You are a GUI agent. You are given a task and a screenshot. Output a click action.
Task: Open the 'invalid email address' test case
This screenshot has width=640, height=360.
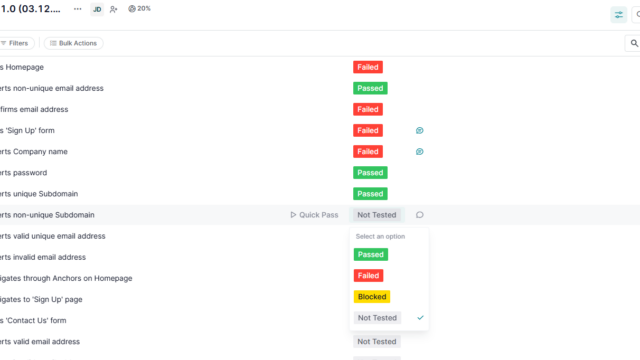43,258
